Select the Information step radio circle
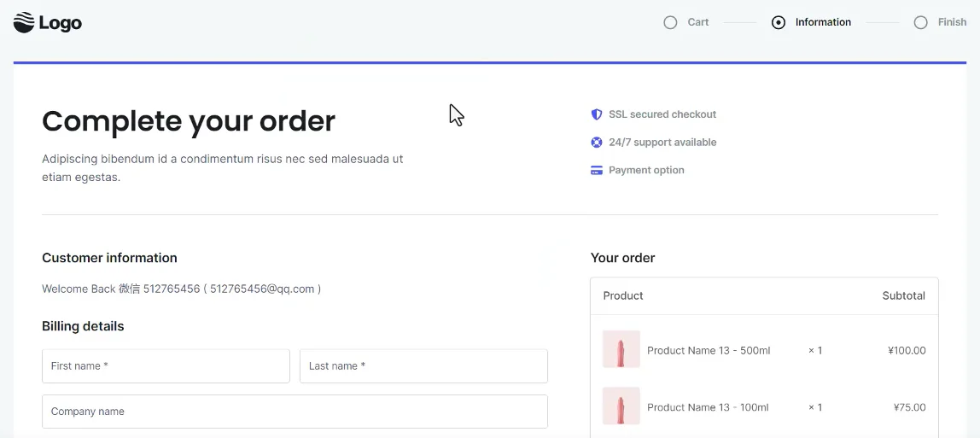The width and height of the screenshot is (980, 438). click(x=778, y=23)
